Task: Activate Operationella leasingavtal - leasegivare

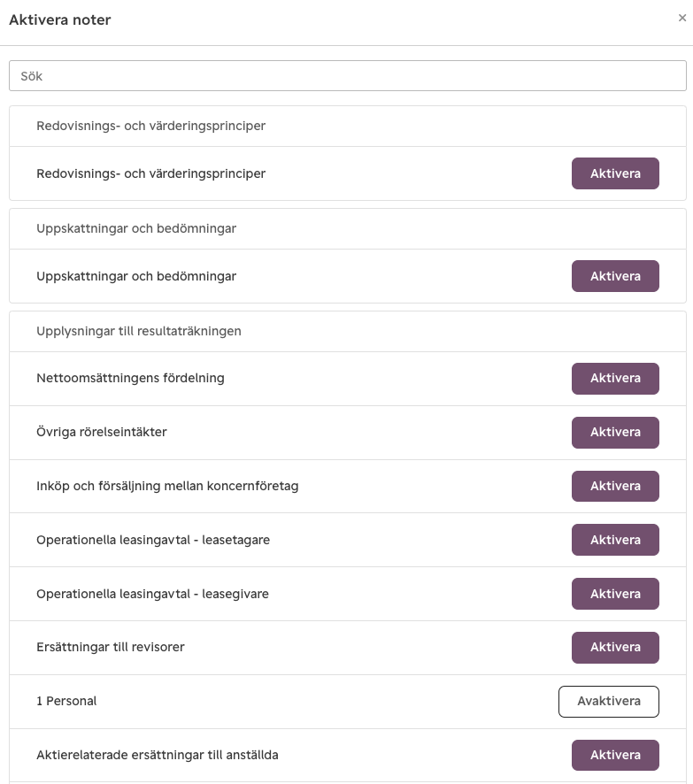Action: click(x=615, y=594)
